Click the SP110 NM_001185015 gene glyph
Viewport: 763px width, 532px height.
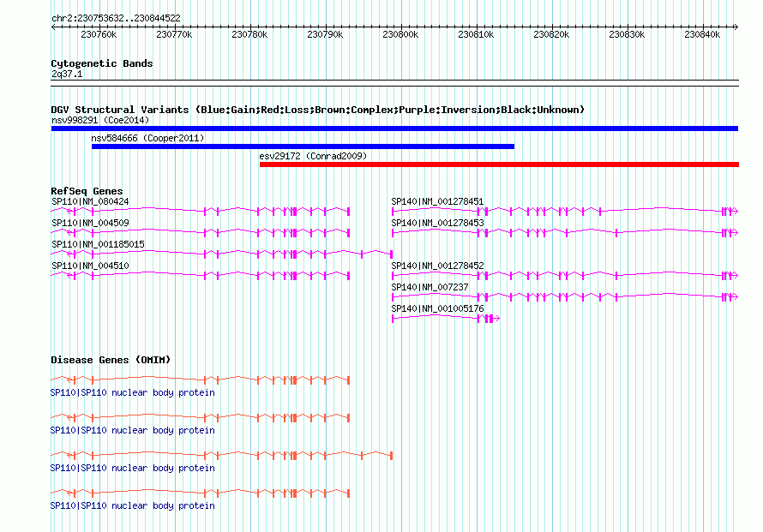222,254
